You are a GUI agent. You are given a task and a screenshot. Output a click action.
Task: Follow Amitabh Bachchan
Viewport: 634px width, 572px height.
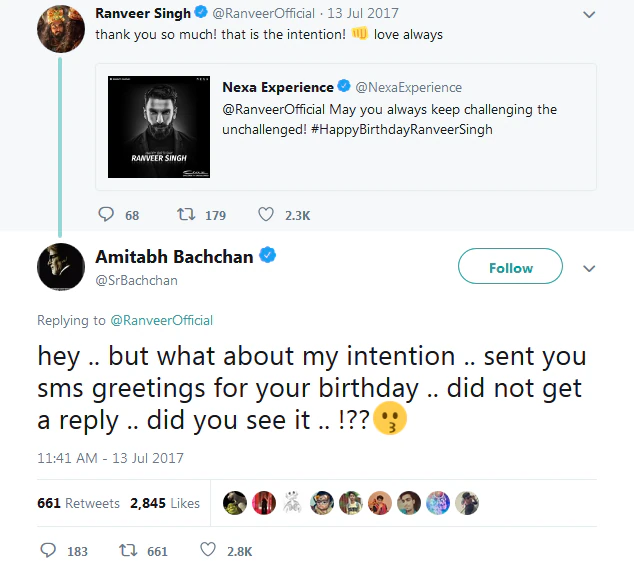point(510,268)
